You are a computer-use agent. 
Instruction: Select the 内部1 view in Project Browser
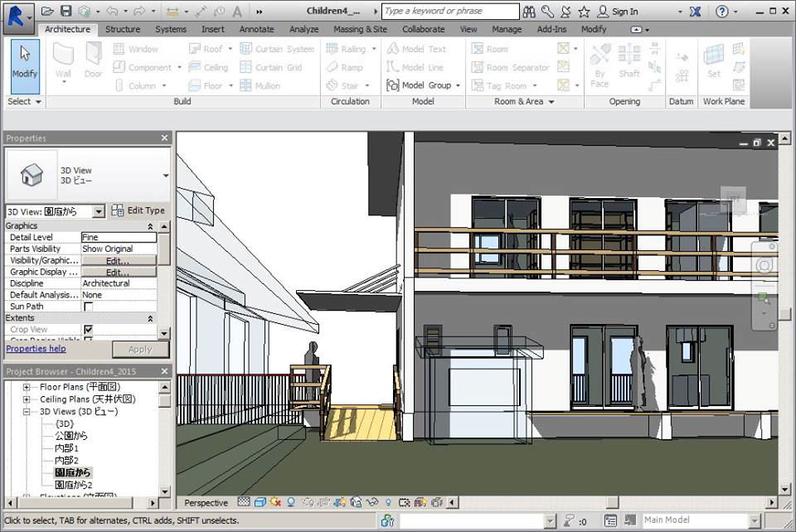[x=66, y=448]
